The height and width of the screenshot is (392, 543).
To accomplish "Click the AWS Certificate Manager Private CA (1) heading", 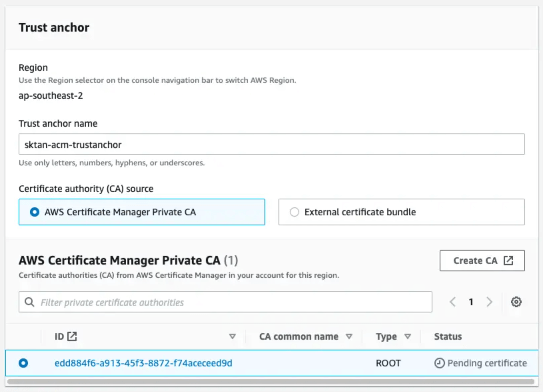I will (x=128, y=260).
